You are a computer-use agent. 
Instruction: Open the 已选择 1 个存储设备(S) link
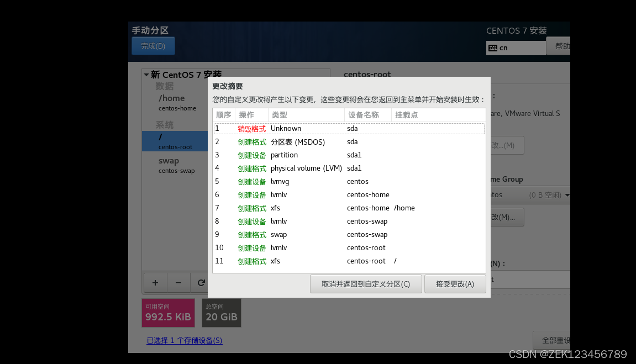[x=185, y=340]
